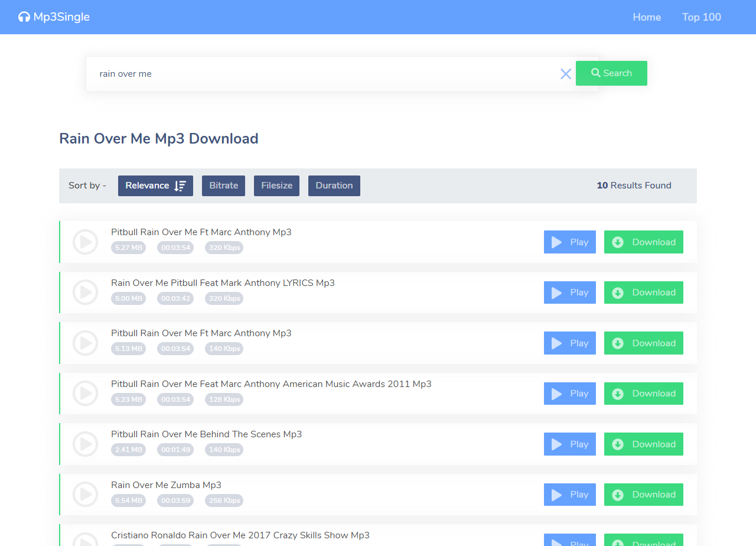Open the Top 100 page
The height and width of the screenshot is (546, 756).
coord(702,17)
